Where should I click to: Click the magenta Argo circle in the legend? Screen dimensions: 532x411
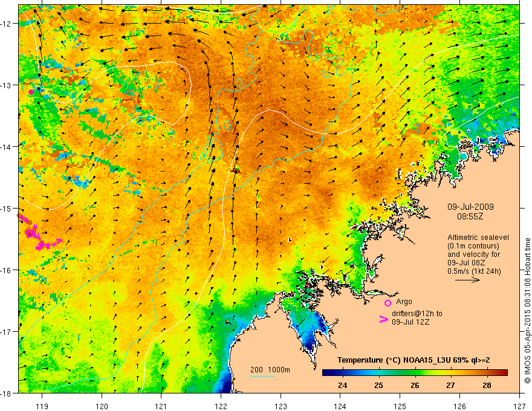(x=388, y=303)
